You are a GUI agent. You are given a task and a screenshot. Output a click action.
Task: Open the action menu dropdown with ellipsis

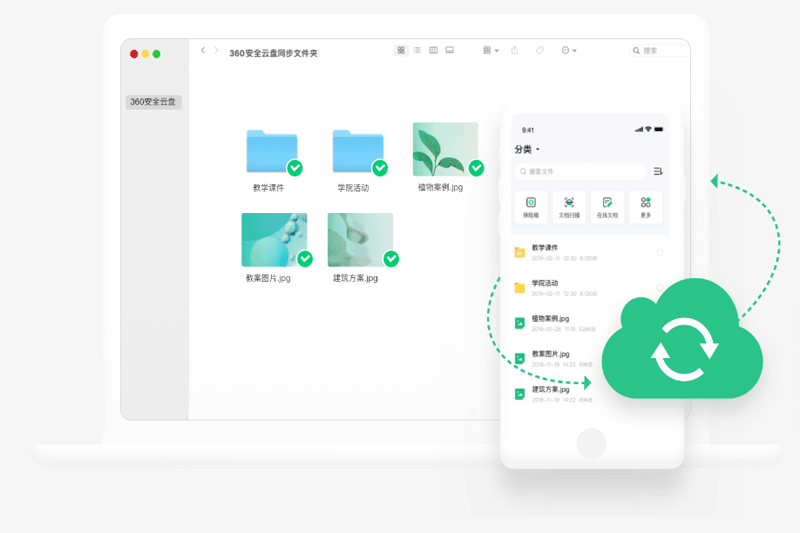tap(569, 50)
